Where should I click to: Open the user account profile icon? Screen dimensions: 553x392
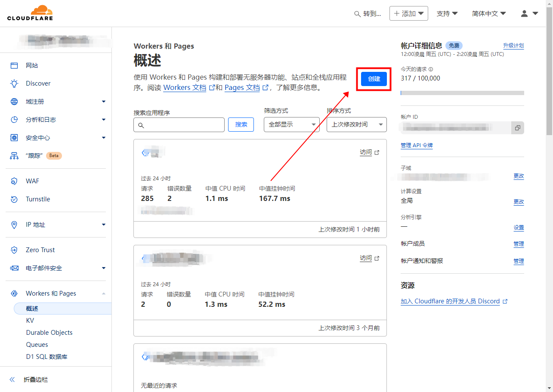(524, 13)
